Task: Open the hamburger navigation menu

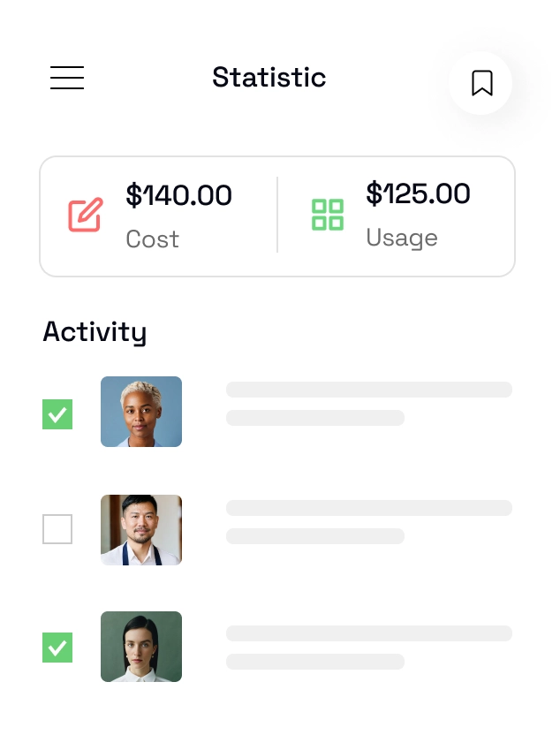Action: click(67, 78)
